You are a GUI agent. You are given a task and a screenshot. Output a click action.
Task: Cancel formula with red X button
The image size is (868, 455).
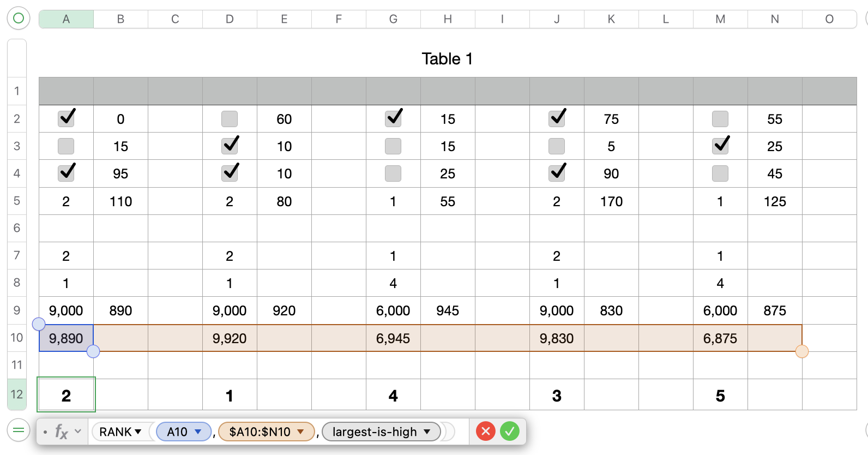click(485, 432)
